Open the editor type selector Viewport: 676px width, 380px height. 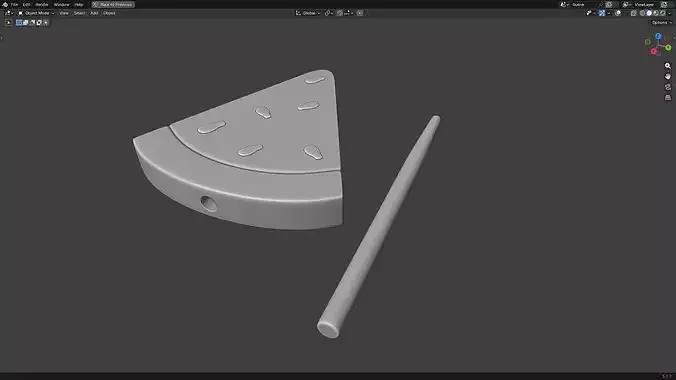coord(9,13)
